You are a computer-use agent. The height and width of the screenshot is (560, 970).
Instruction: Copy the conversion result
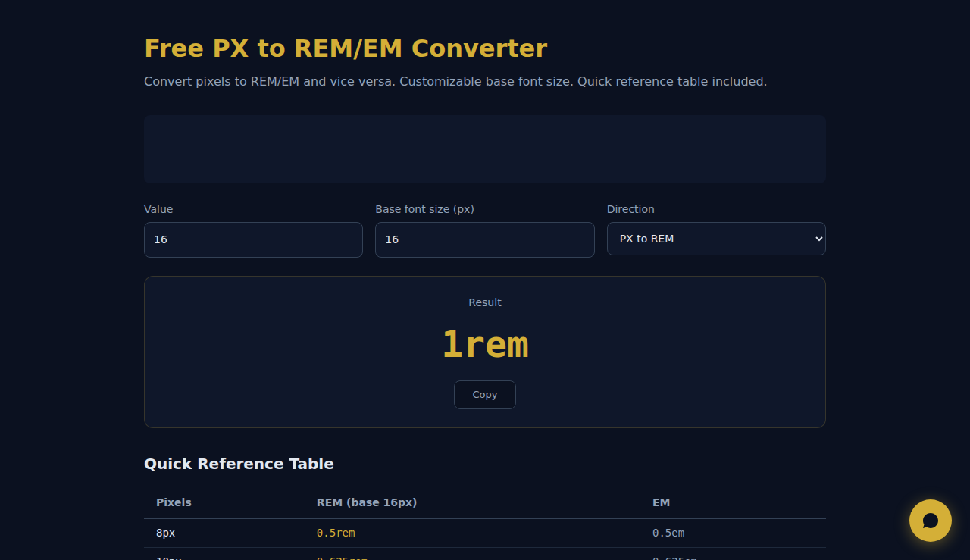tap(485, 395)
